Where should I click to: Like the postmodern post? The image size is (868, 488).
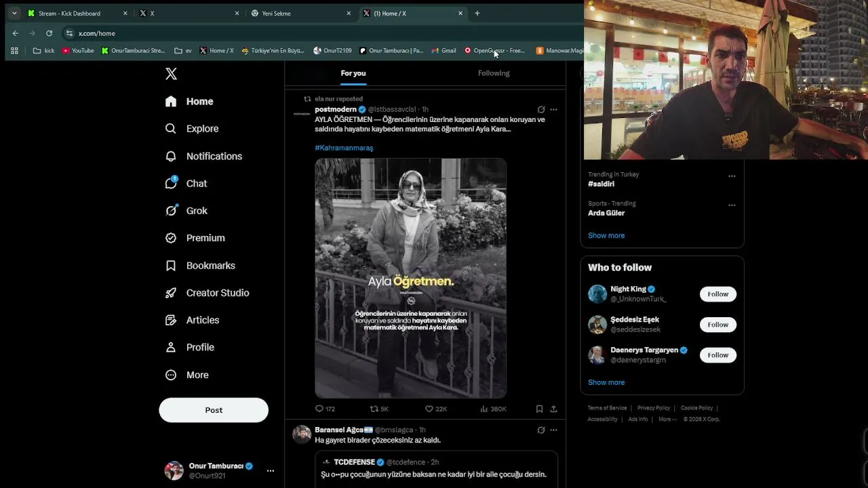coord(435,409)
